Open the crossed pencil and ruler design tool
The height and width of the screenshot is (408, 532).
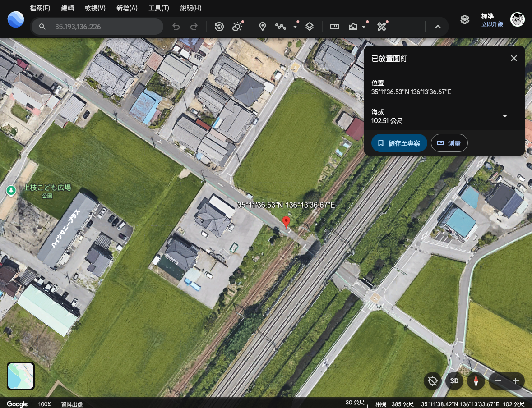pos(382,27)
